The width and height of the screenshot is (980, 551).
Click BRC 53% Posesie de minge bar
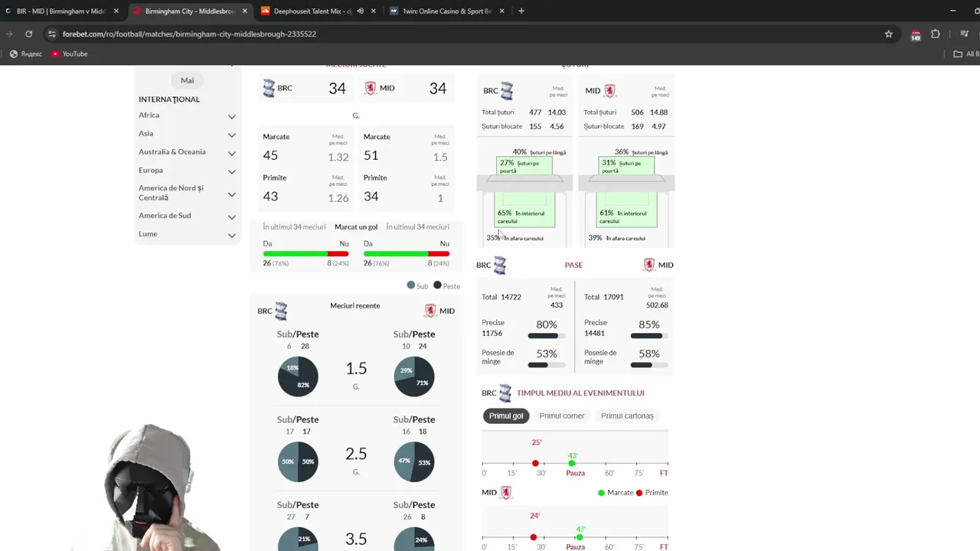tap(547, 365)
